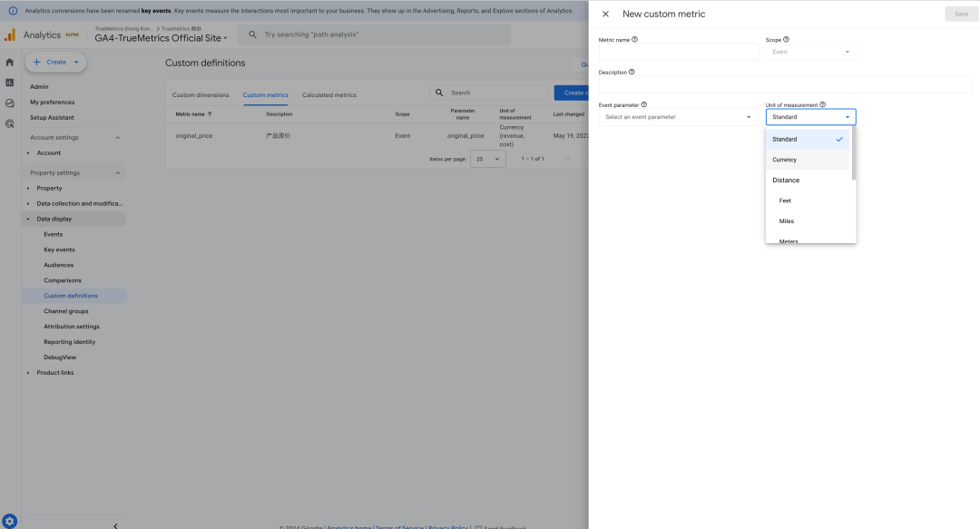
Task: Focus the Metric name input field
Action: [679, 52]
